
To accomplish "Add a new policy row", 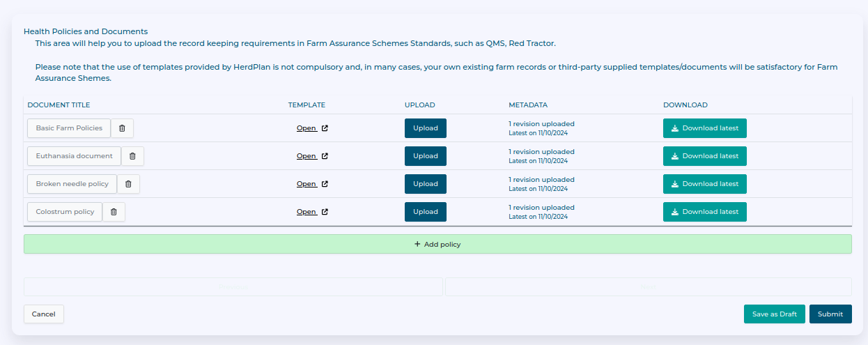I will [x=437, y=245].
